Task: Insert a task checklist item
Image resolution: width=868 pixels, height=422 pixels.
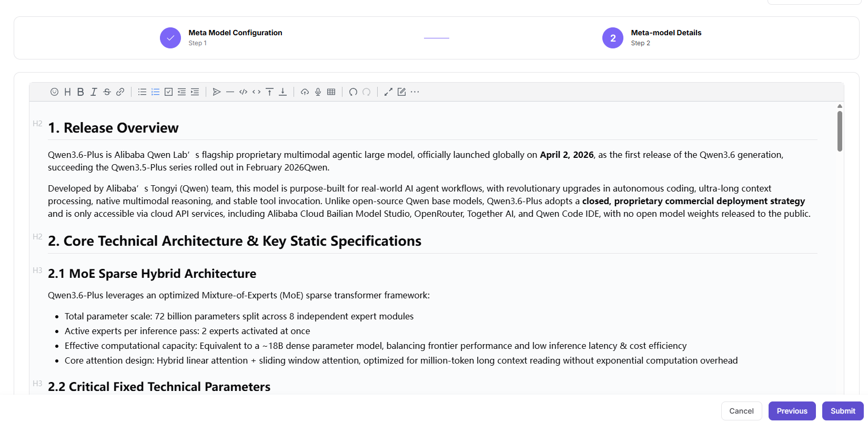Action: pyautogui.click(x=168, y=92)
